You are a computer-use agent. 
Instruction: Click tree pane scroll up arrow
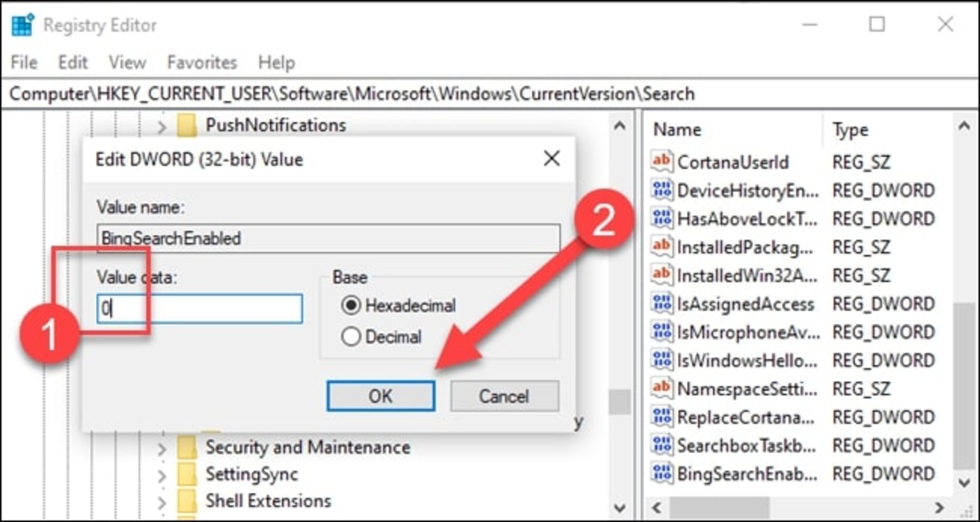pyautogui.click(x=620, y=126)
